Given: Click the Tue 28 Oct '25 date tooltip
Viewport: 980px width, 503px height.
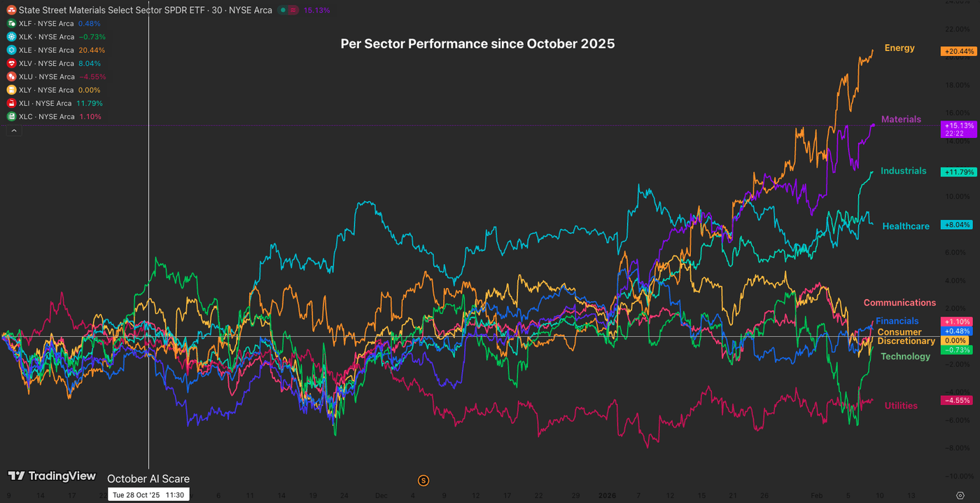Looking at the screenshot, I should [148, 494].
